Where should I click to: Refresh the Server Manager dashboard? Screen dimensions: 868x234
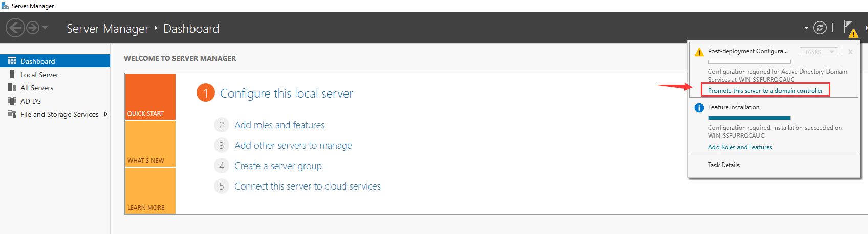coord(820,28)
